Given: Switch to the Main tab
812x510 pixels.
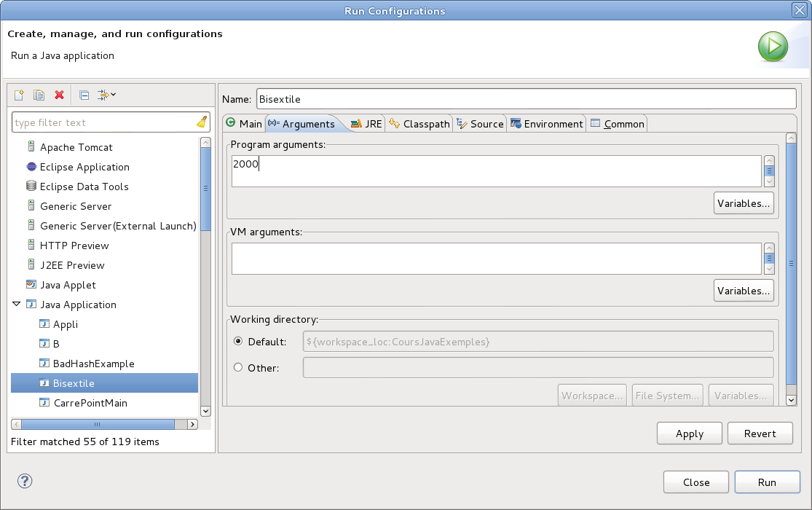Looking at the screenshot, I should 244,123.
